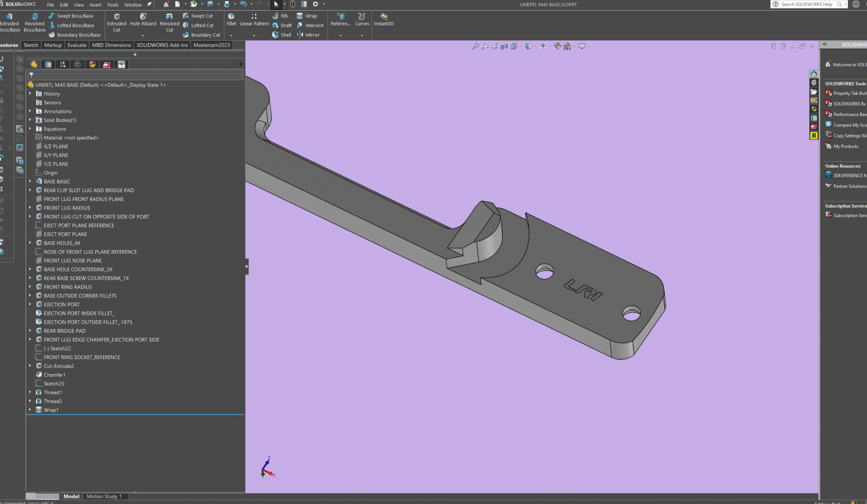Click Rebuild traffic light icon
Viewport: 867px width, 504px height.
coord(293,4)
